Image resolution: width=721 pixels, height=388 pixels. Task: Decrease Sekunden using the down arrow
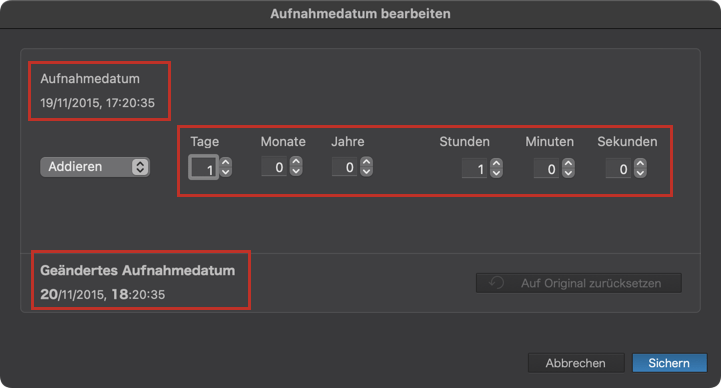(640, 173)
